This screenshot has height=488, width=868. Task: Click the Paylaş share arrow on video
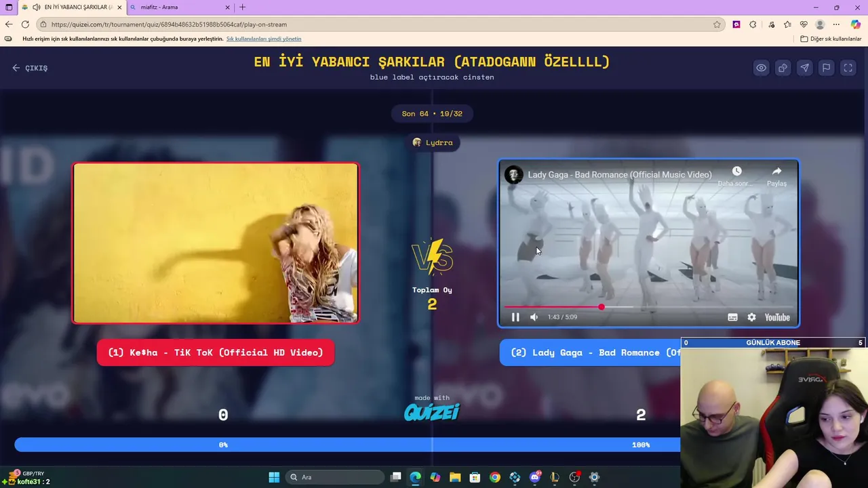[776, 175]
